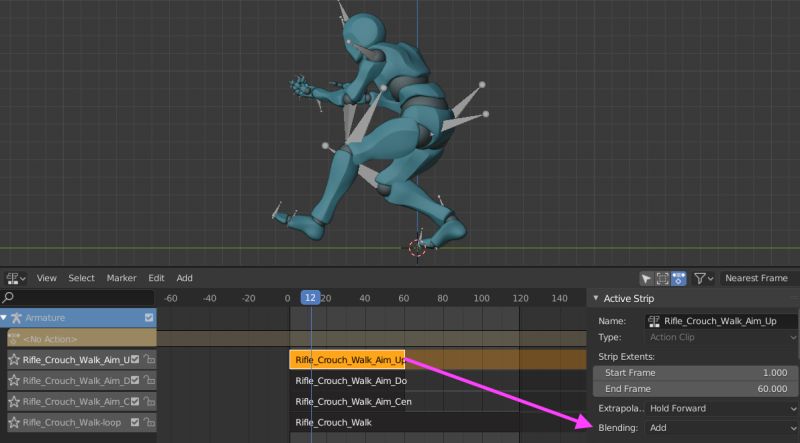Open the View menu

pyautogui.click(x=46, y=278)
